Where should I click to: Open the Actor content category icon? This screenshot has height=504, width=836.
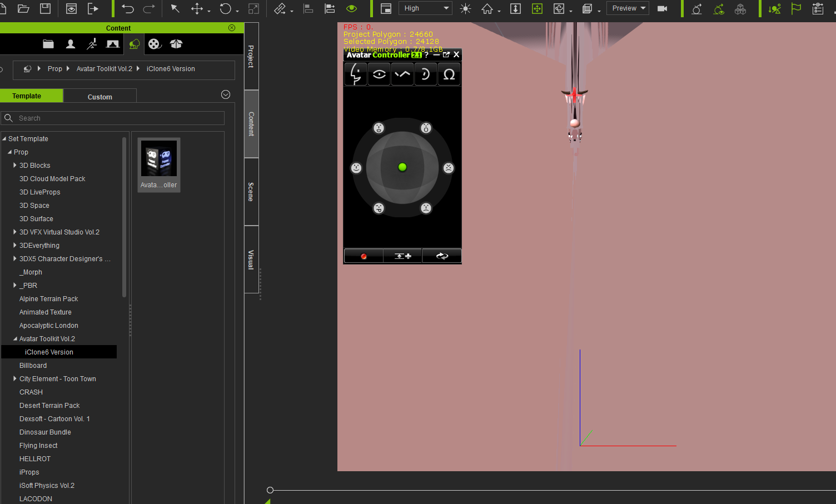71,44
